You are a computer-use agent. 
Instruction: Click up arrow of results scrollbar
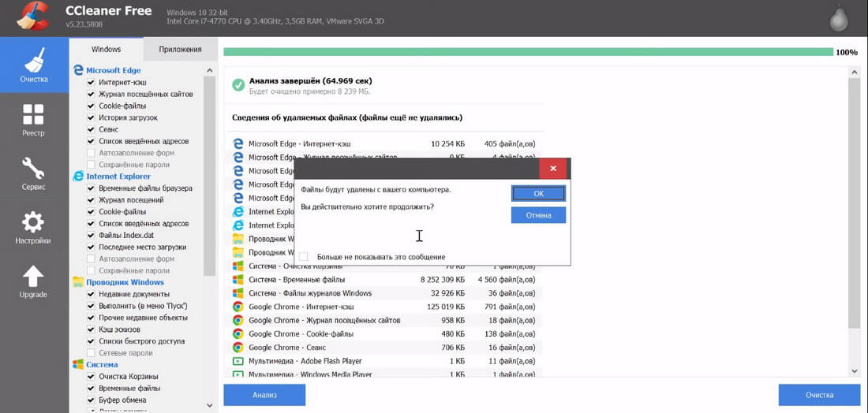[853, 73]
